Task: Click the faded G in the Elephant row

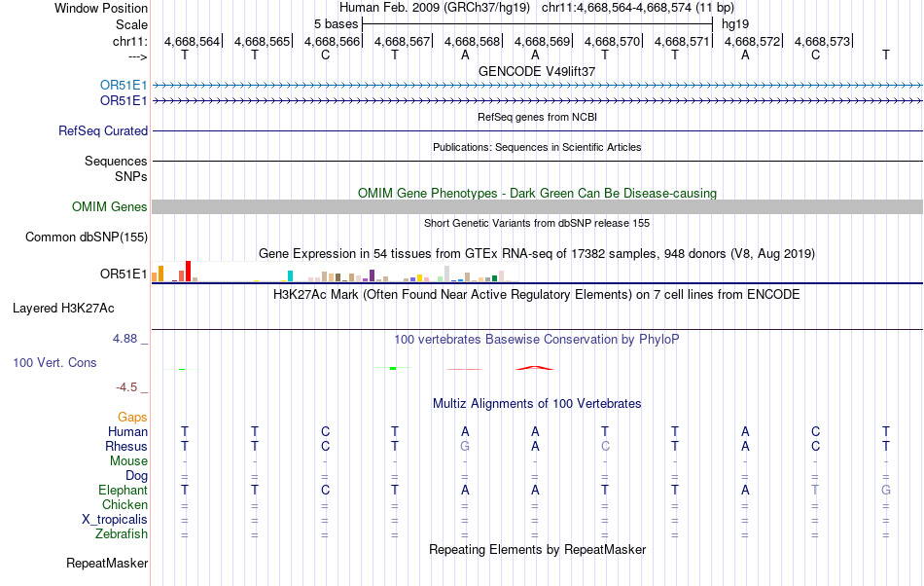Action: pos(886,490)
